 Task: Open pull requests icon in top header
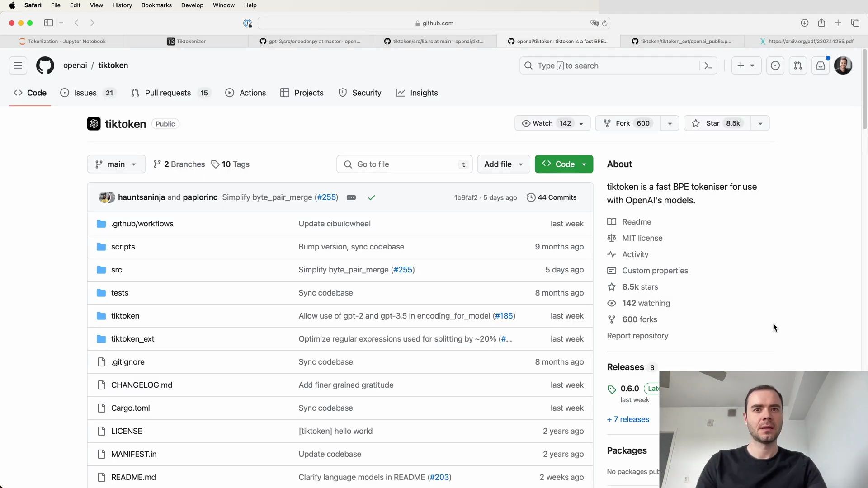click(x=798, y=66)
